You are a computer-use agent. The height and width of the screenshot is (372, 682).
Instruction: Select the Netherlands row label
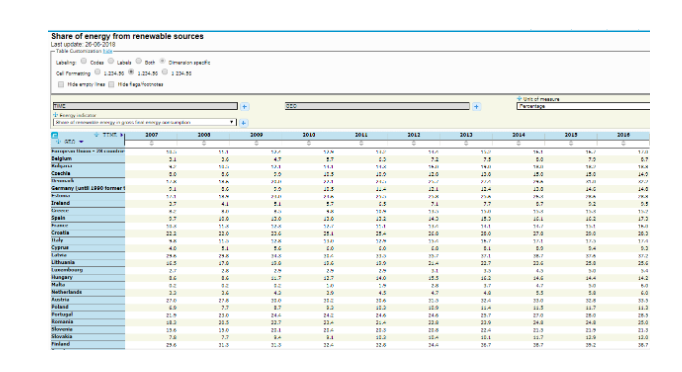pos(67,292)
